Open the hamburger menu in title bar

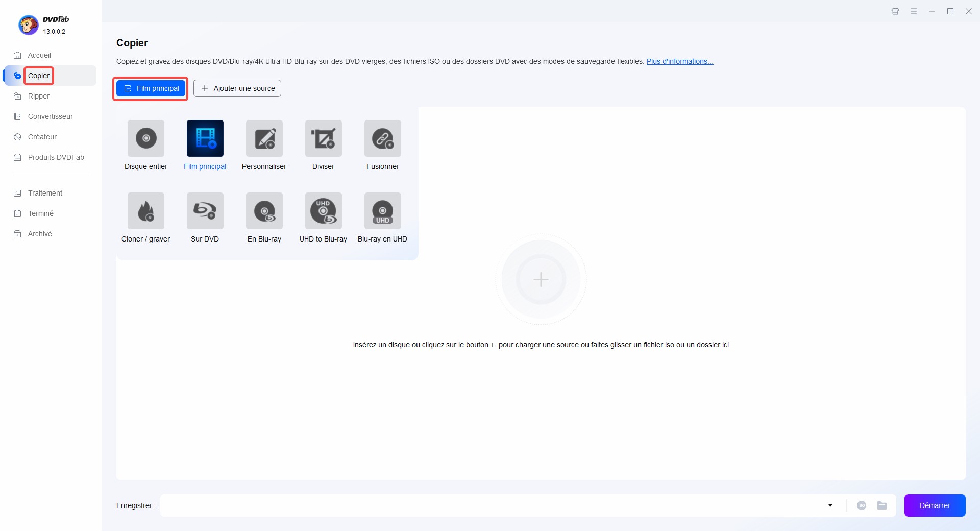coord(914,11)
